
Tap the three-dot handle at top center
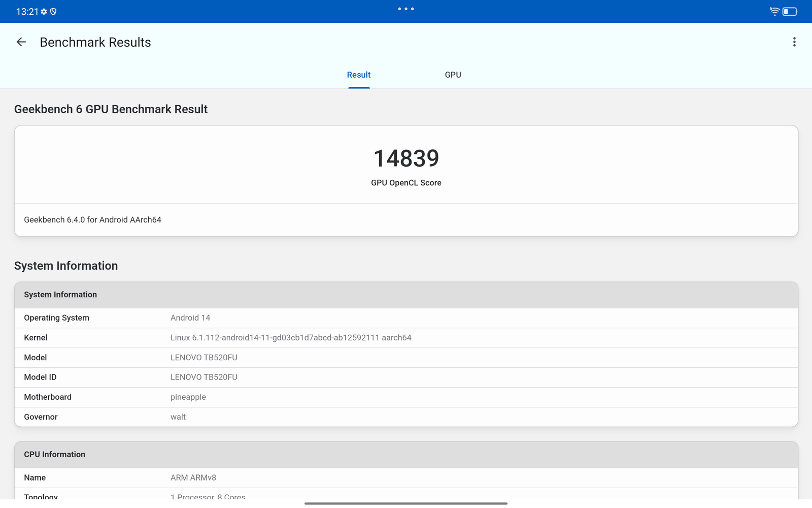406,9
